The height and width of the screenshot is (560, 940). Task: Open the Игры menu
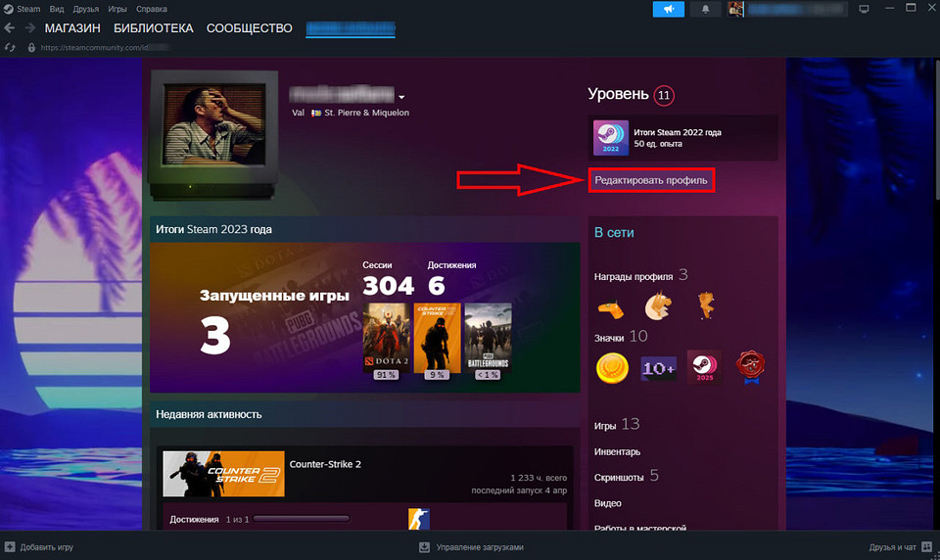click(117, 9)
